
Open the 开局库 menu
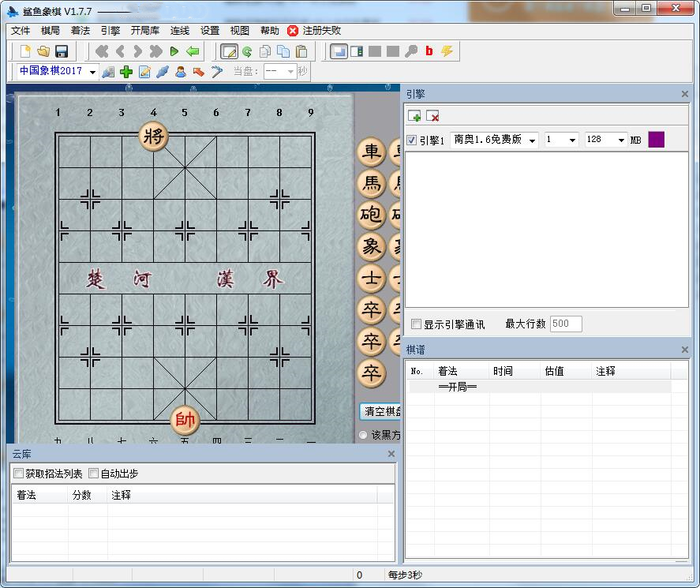point(144,30)
